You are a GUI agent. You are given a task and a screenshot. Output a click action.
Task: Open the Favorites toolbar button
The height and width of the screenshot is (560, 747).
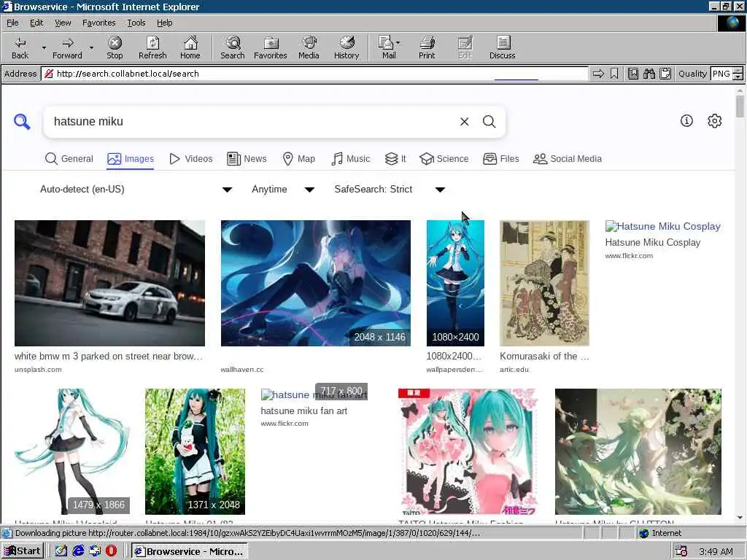pyautogui.click(x=271, y=47)
